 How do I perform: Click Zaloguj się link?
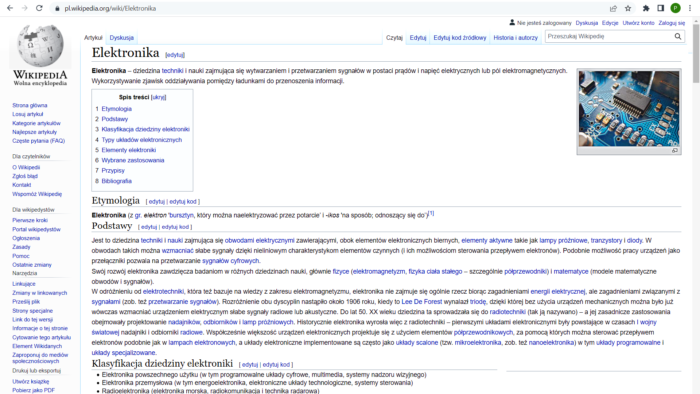click(671, 23)
